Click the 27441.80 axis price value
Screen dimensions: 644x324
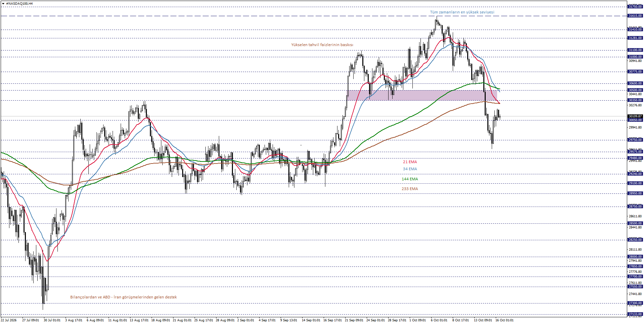[635, 294]
